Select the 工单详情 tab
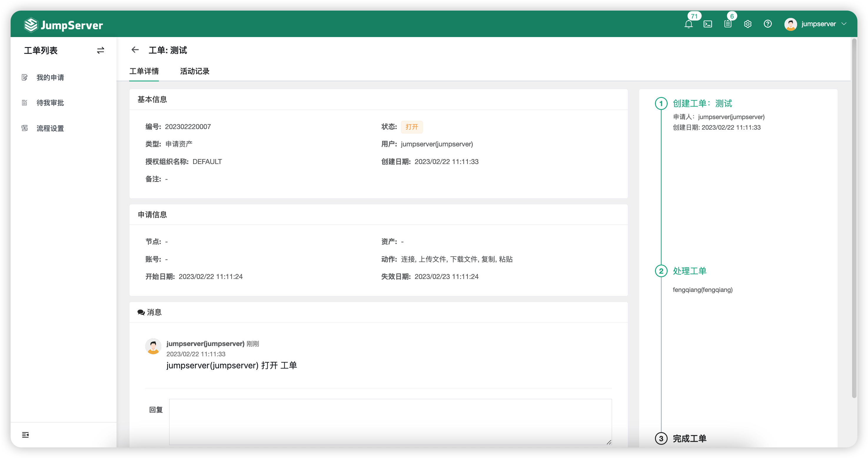 coord(144,71)
